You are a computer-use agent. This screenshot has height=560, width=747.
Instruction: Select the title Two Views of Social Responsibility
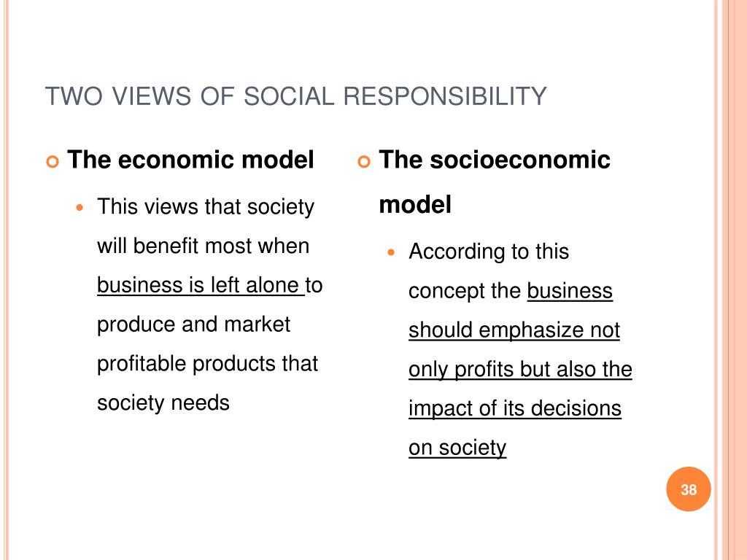[x=296, y=96]
